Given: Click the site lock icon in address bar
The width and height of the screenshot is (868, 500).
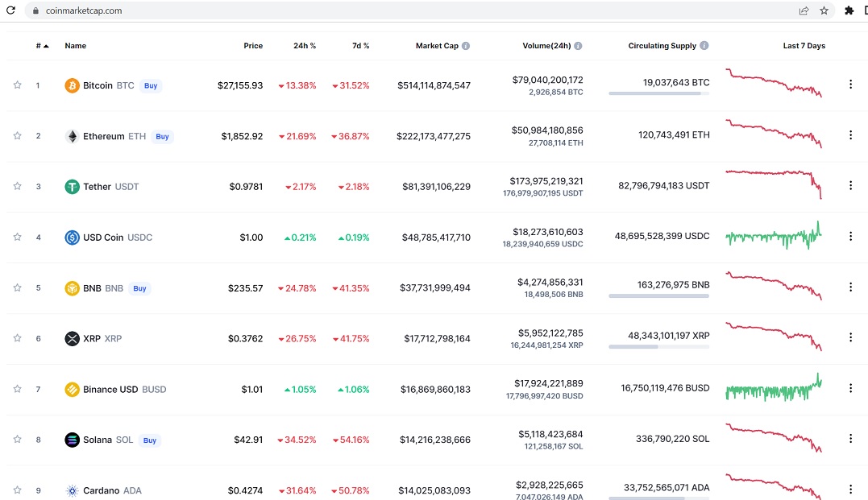Looking at the screenshot, I should [35, 10].
